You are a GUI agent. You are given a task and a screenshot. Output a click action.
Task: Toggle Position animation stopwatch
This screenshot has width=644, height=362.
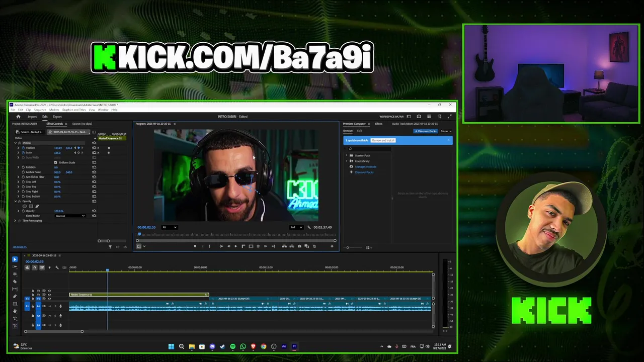tap(23, 148)
